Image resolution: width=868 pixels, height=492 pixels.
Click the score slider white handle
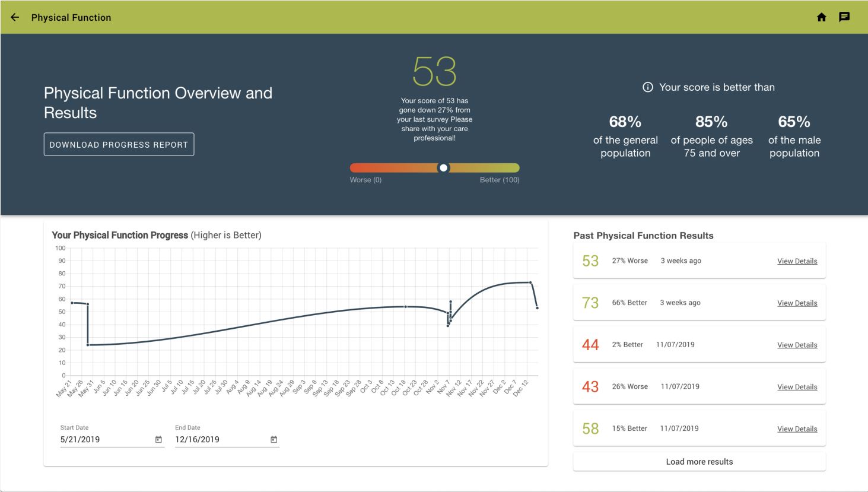[443, 168]
